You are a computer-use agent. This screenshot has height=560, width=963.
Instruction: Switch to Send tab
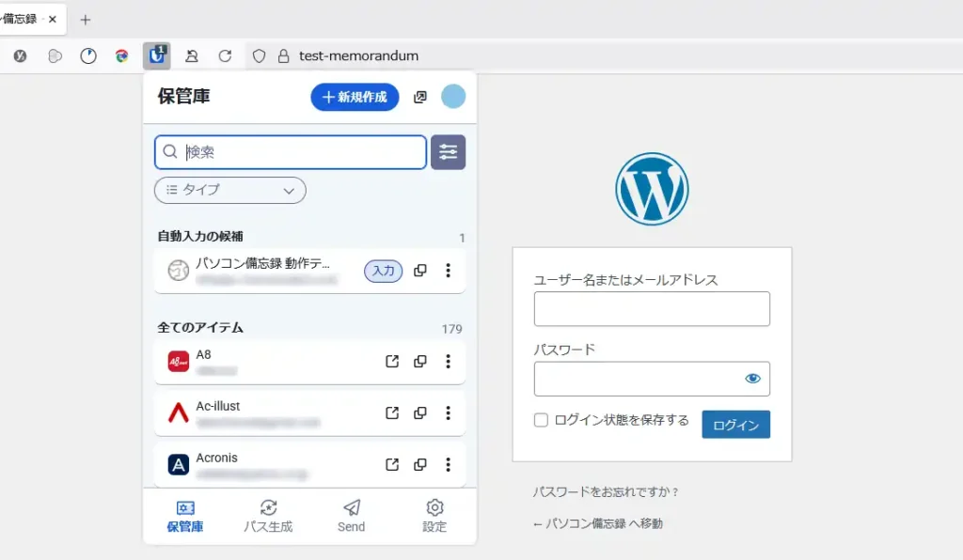pyautogui.click(x=352, y=517)
